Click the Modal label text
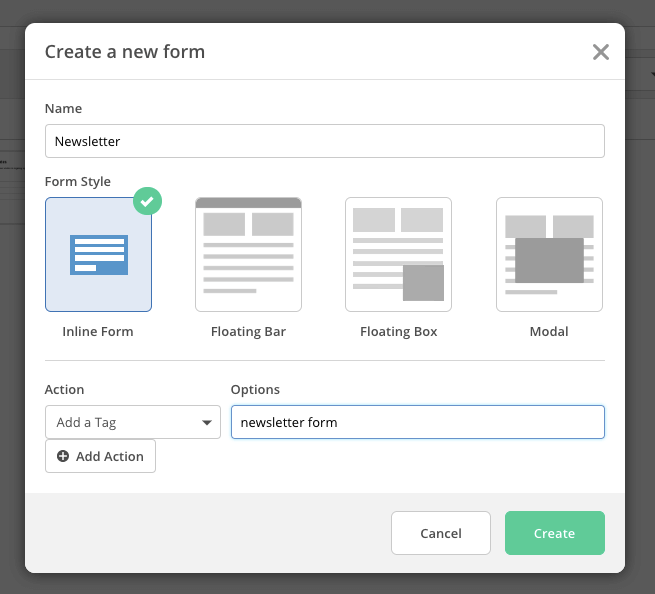Screen dimensions: 655x594 549,331
